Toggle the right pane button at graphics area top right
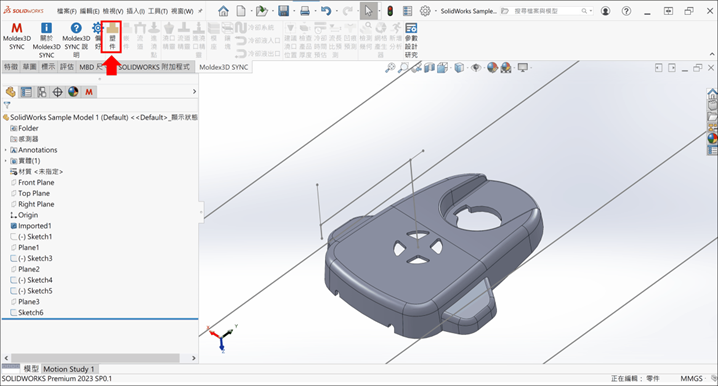Image resolution: width=718 pixels, height=386 pixels. point(672,68)
